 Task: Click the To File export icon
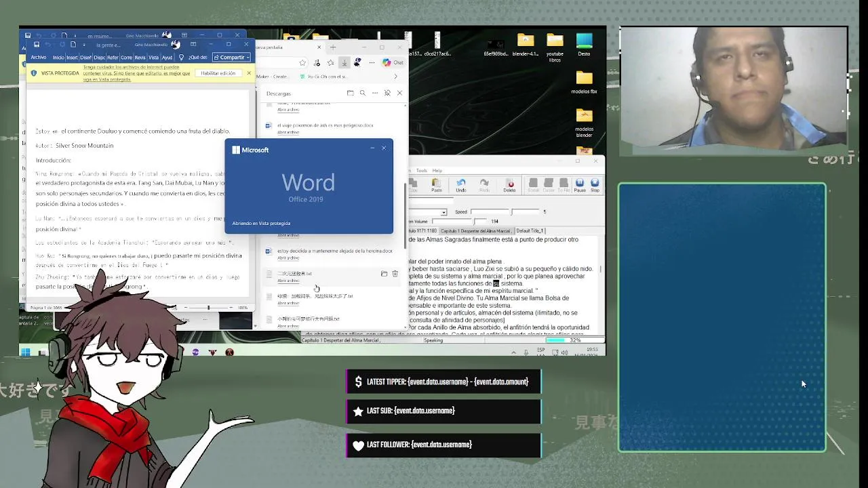pyautogui.click(x=564, y=185)
